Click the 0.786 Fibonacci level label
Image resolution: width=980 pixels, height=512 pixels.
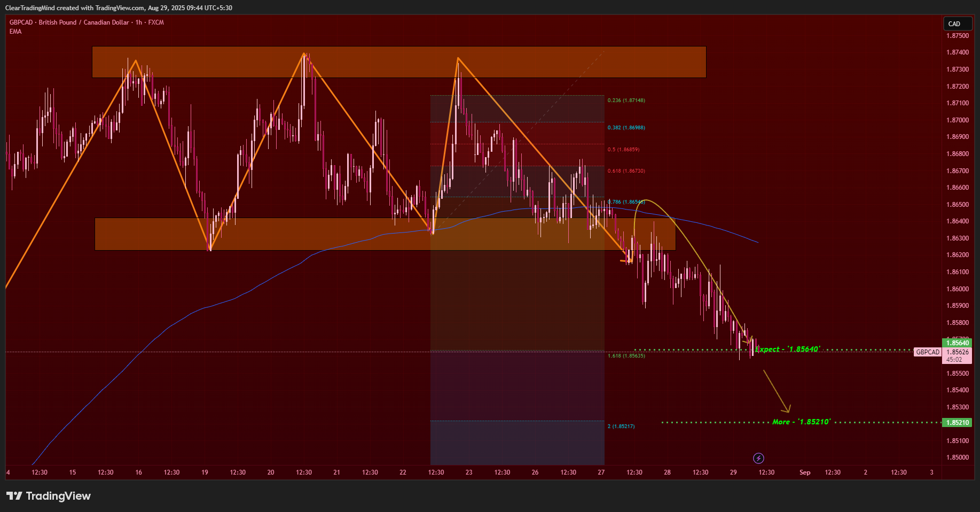[x=626, y=202]
